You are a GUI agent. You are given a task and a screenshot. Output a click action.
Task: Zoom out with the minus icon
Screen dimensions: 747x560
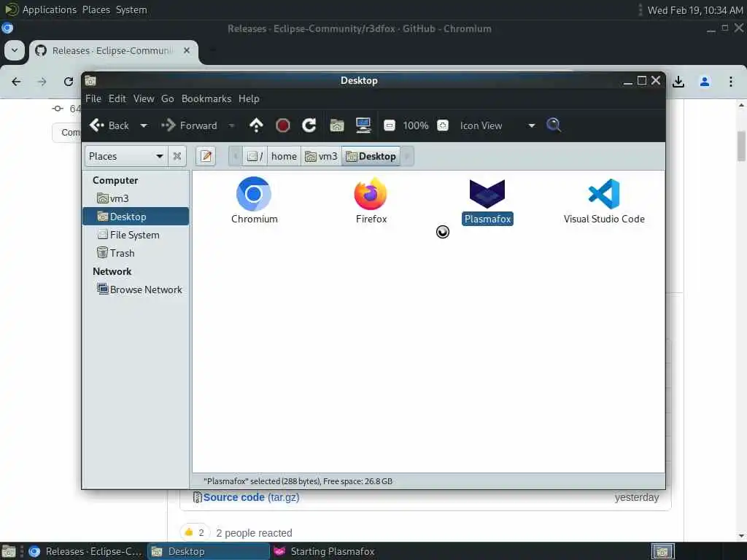(x=390, y=125)
